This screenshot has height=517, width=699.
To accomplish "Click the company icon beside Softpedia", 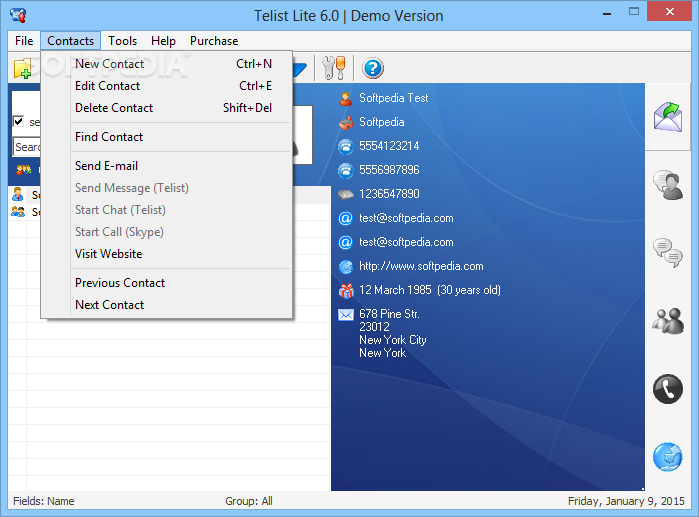I will pyautogui.click(x=345, y=123).
